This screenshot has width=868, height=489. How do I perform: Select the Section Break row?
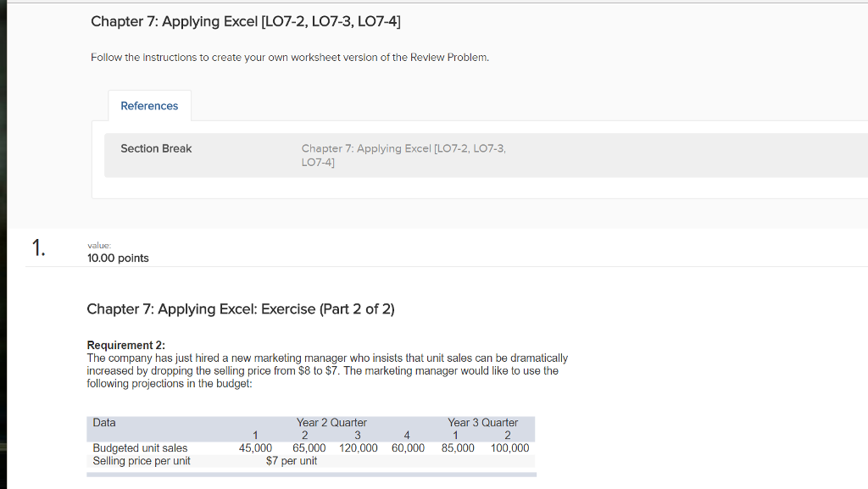click(x=156, y=148)
